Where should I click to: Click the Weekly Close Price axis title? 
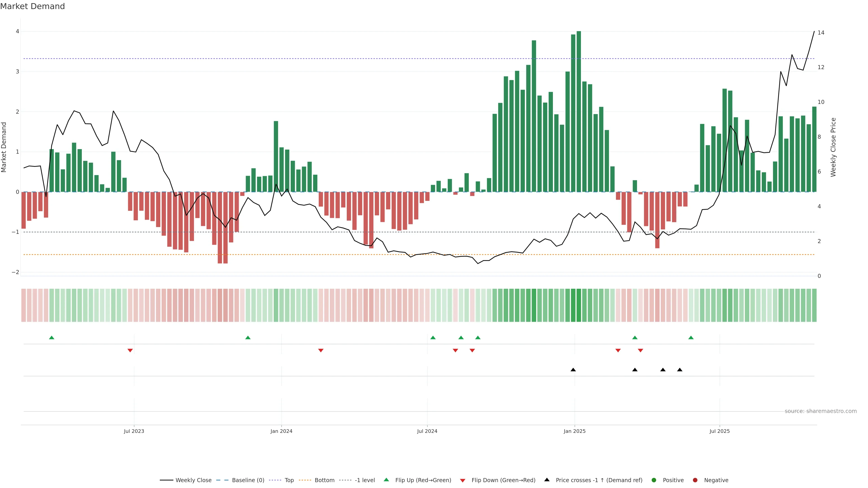pos(833,147)
